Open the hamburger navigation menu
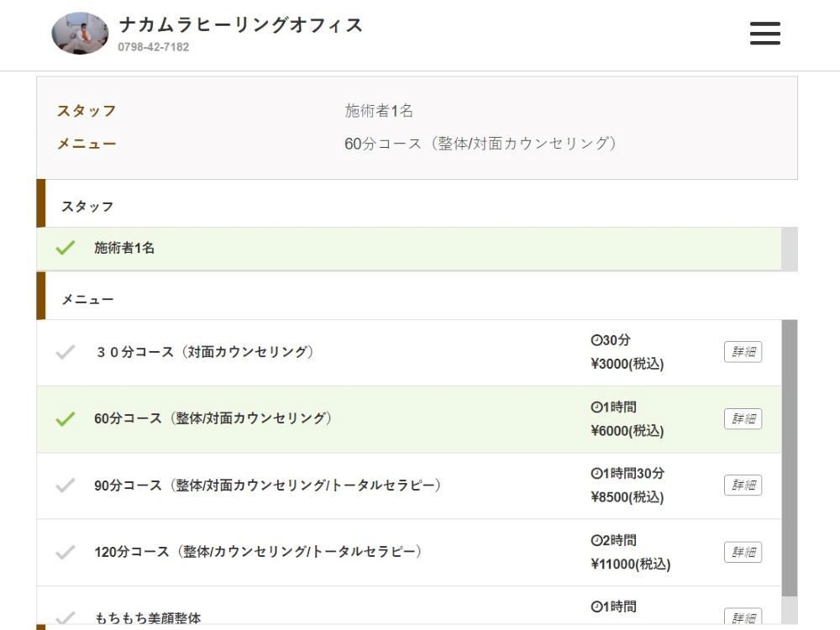The height and width of the screenshot is (630, 840). (x=764, y=34)
